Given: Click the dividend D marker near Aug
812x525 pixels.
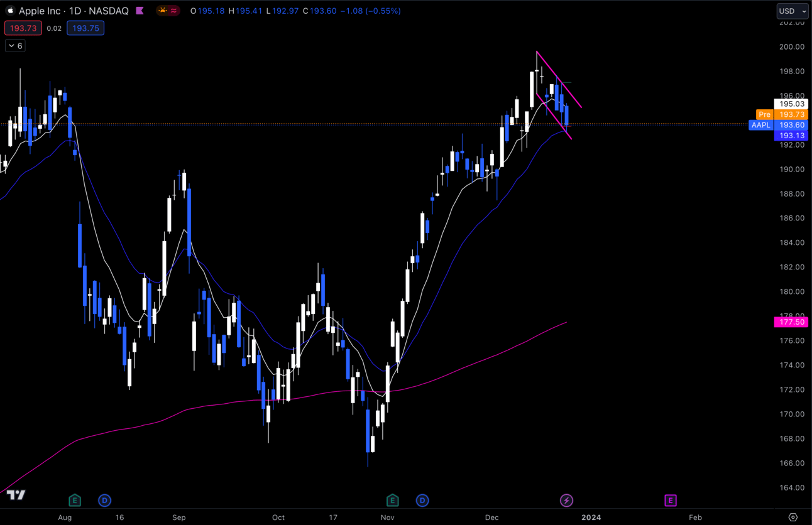Looking at the screenshot, I should [x=104, y=501].
